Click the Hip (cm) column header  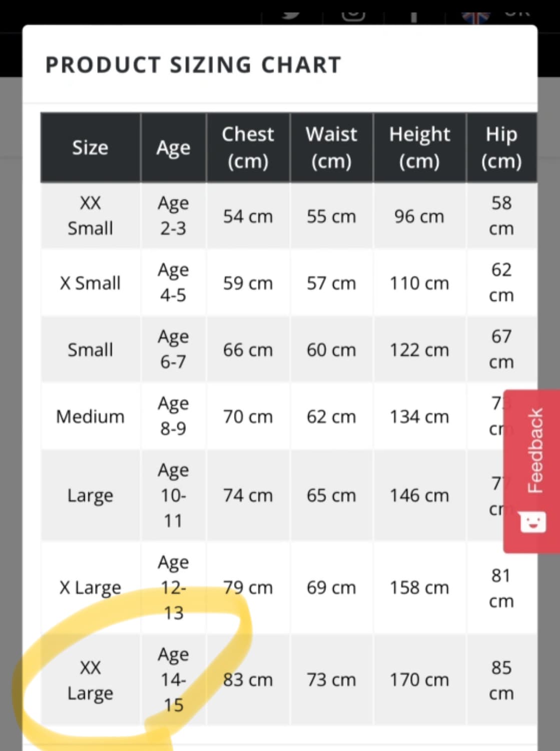pos(502,147)
